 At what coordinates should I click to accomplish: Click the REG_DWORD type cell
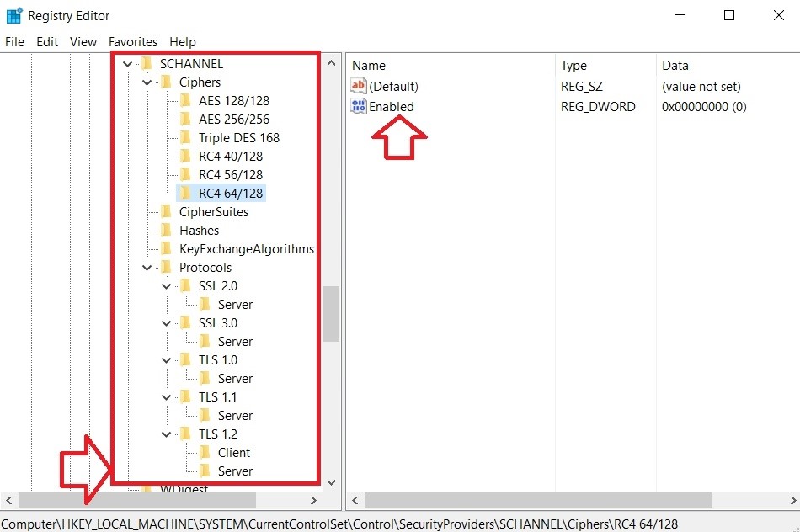coord(598,107)
